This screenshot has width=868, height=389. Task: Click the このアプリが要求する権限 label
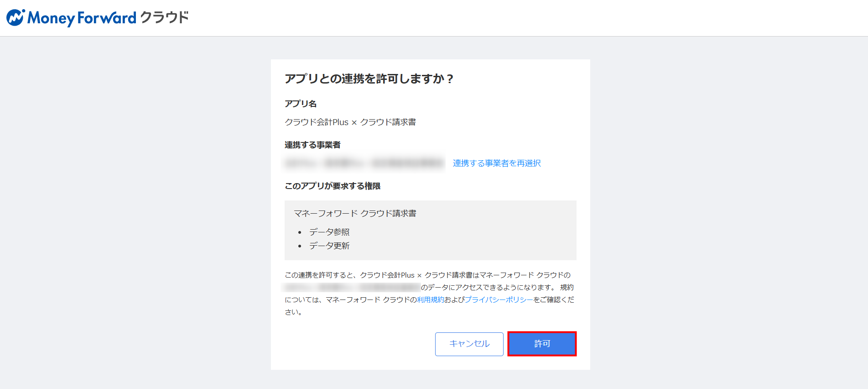pos(333,186)
